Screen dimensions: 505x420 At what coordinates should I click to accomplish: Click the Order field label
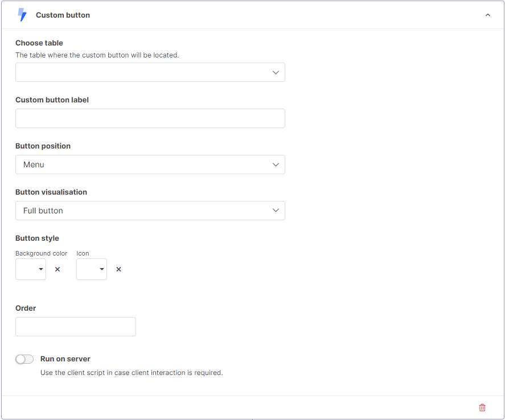tap(26, 308)
